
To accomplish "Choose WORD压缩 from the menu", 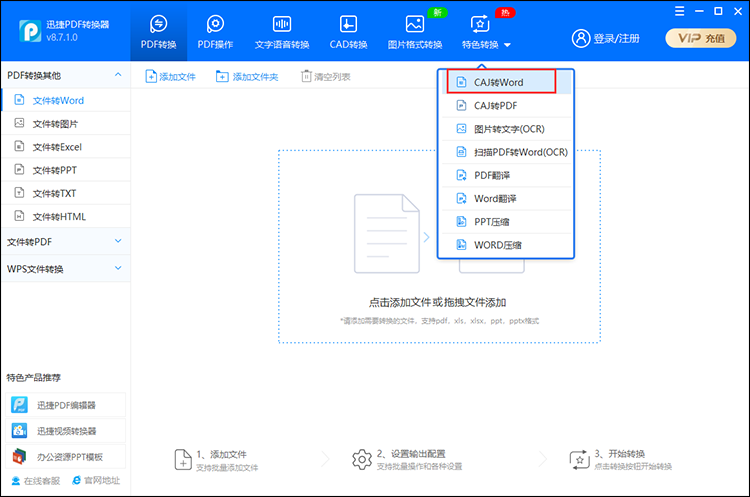I will coord(506,245).
